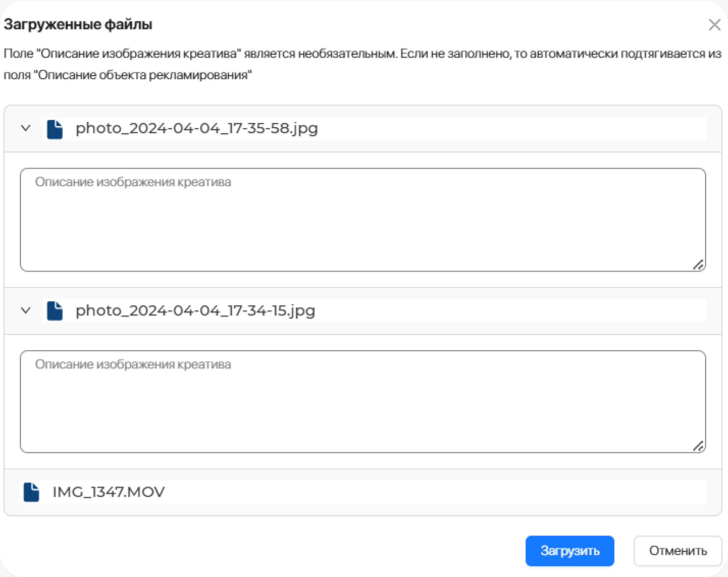728x577 pixels.
Task: Click file icon beside IMG_1347.MOV
Action: tap(31, 492)
